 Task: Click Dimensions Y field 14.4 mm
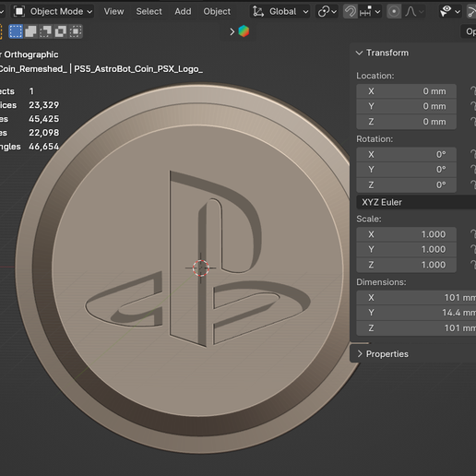pyautogui.click(x=416, y=313)
